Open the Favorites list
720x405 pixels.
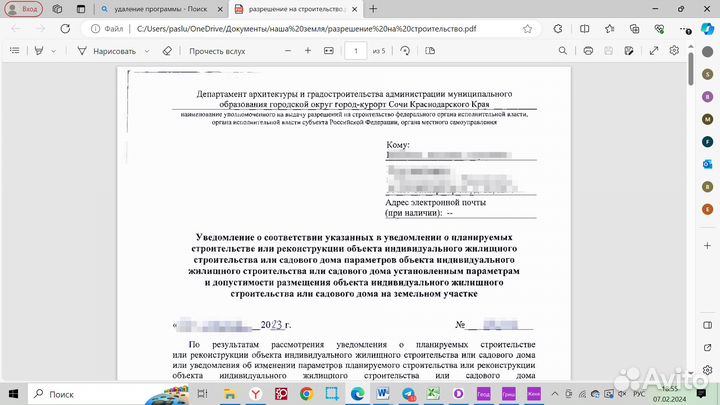(x=609, y=29)
